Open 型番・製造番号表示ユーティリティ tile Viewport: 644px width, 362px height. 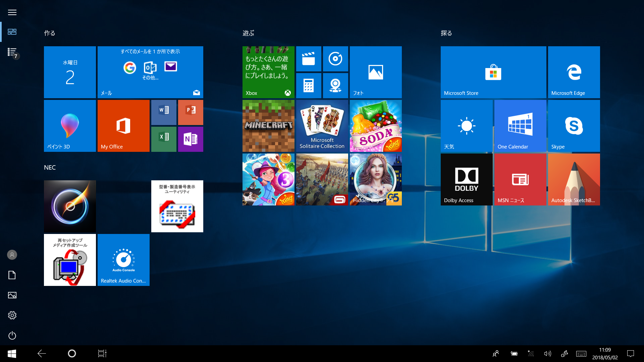[177, 206]
